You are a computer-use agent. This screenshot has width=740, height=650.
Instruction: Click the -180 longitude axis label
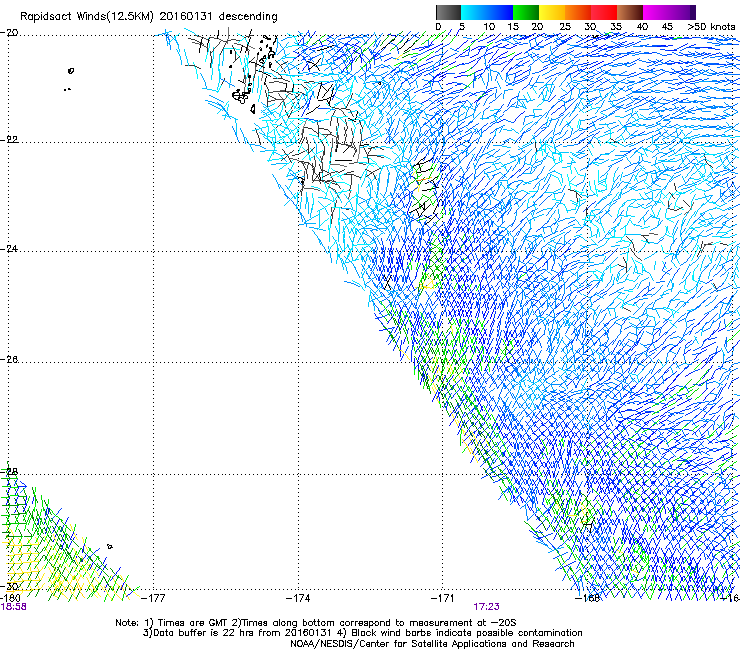point(10,598)
